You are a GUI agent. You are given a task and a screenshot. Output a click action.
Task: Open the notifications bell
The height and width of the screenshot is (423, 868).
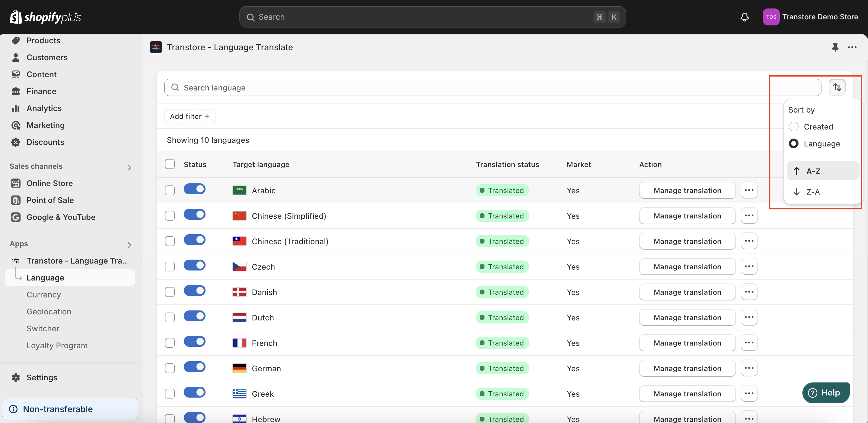[x=744, y=17]
